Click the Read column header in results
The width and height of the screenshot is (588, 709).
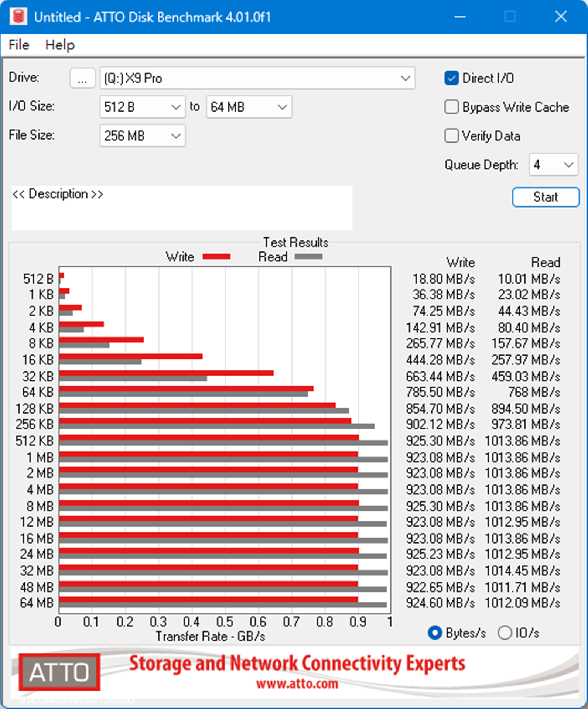point(546,263)
